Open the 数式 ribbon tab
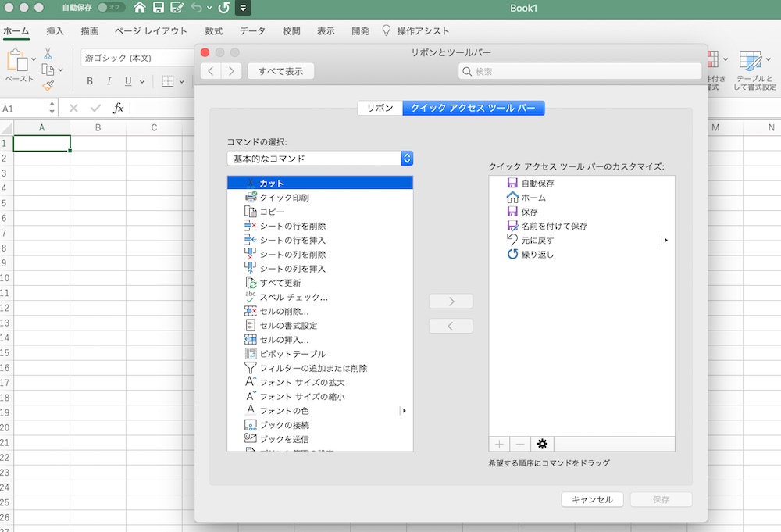The height and width of the screenshot is (532, 781). tap(214, 31)
